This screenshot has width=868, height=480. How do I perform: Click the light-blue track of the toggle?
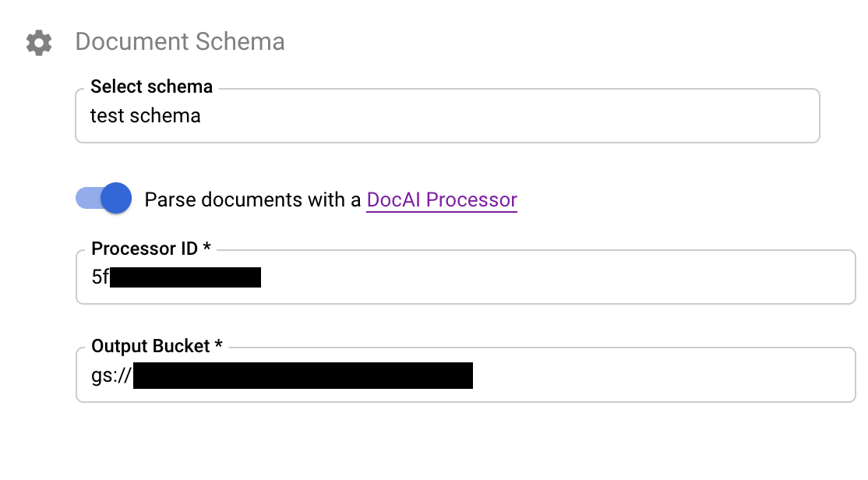(x=88, y=198)
